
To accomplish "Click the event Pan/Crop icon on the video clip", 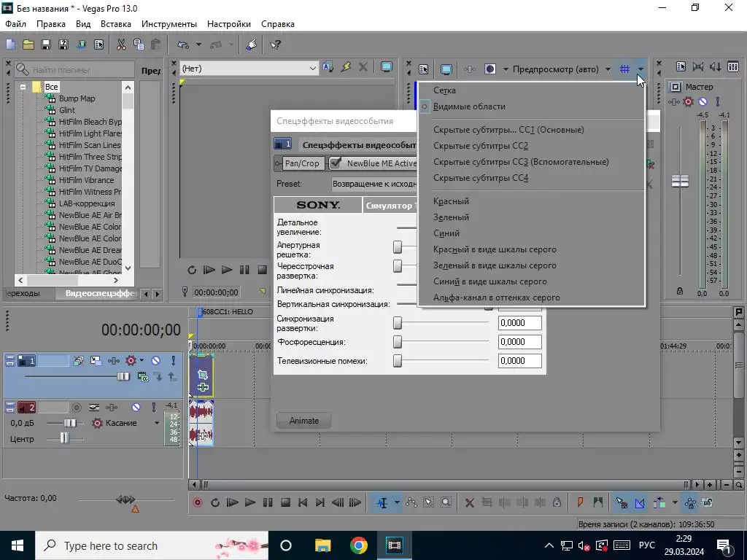I will point(203,375).
